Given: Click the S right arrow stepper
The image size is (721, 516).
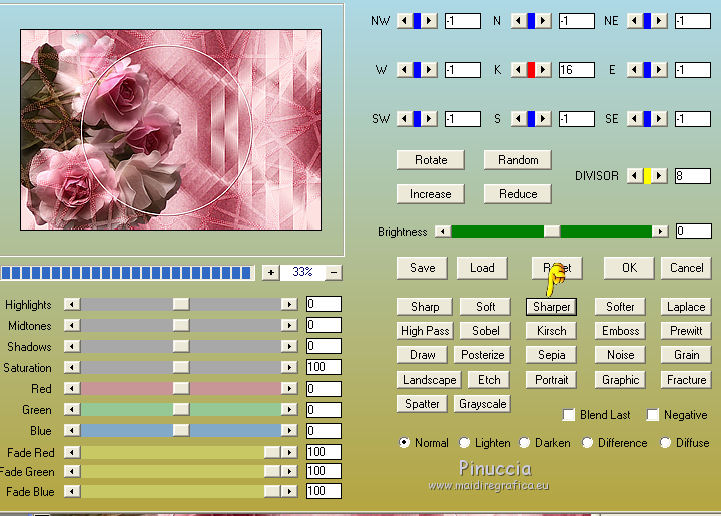Looking at the screenshot, I should [543, 119].
